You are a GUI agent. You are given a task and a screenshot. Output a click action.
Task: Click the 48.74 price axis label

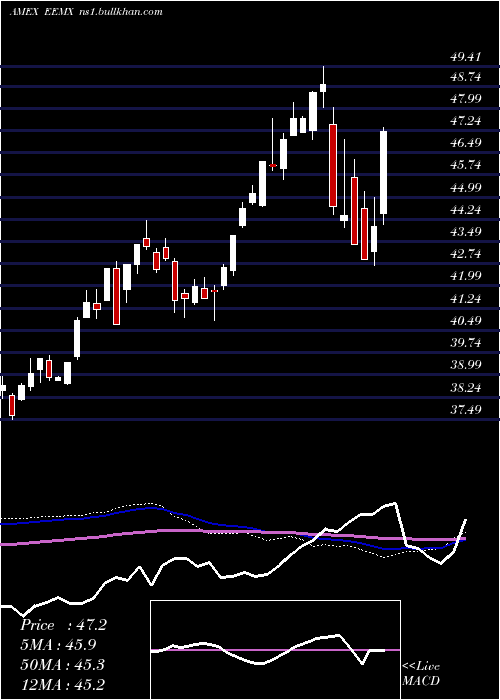click(466, 77)
